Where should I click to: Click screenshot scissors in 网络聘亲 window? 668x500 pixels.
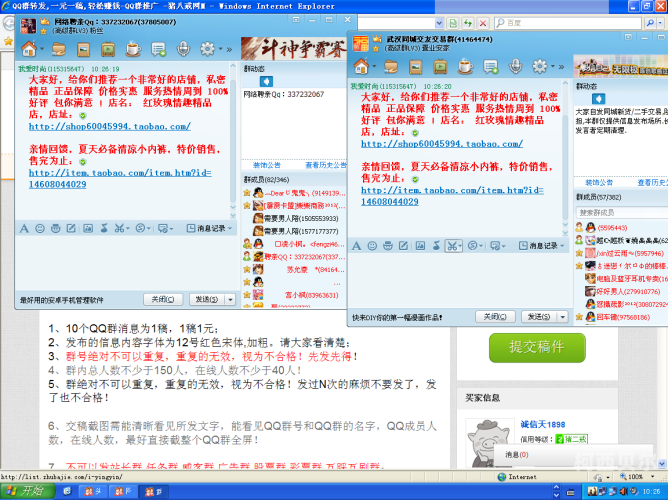tap(119, 229)
